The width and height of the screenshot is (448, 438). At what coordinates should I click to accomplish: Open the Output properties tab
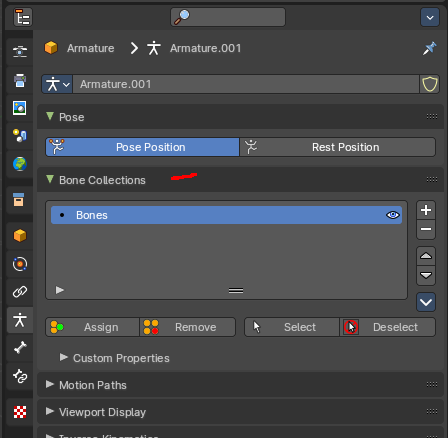click(x=20, y=80)
